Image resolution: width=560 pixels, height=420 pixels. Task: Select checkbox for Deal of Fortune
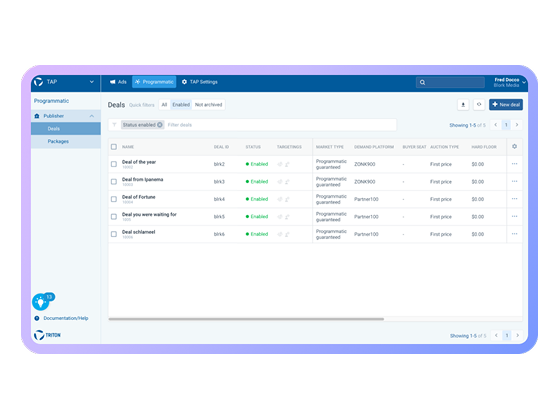click(x=114, y=199)
